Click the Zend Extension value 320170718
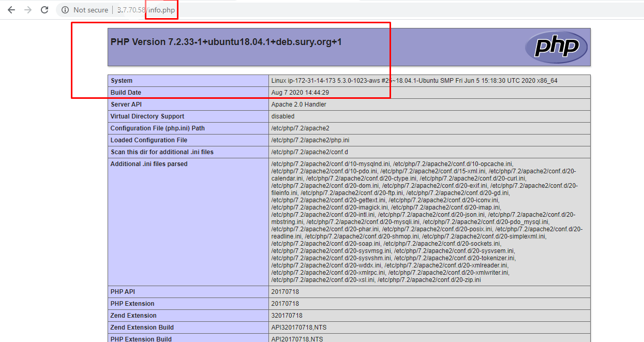 pos(287,316)
